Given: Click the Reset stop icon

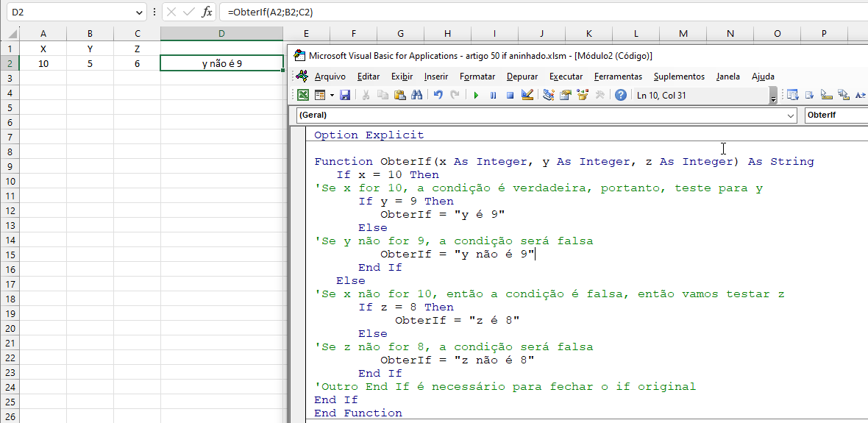Looking at the screenshot, I should point(511,95).
